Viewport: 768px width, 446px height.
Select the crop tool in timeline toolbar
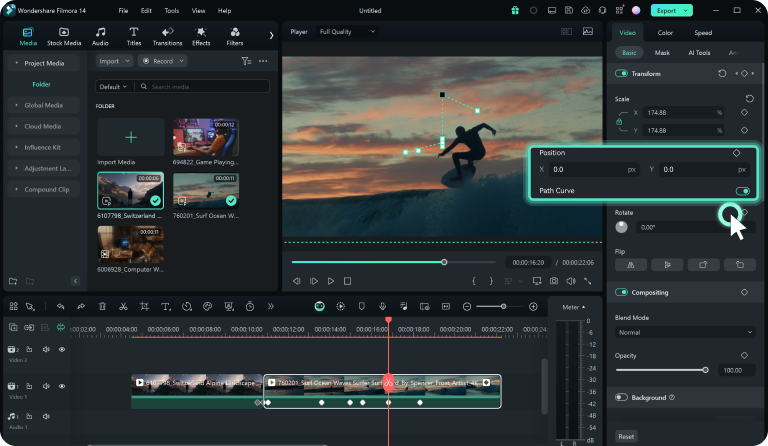(x=144, y=306)
